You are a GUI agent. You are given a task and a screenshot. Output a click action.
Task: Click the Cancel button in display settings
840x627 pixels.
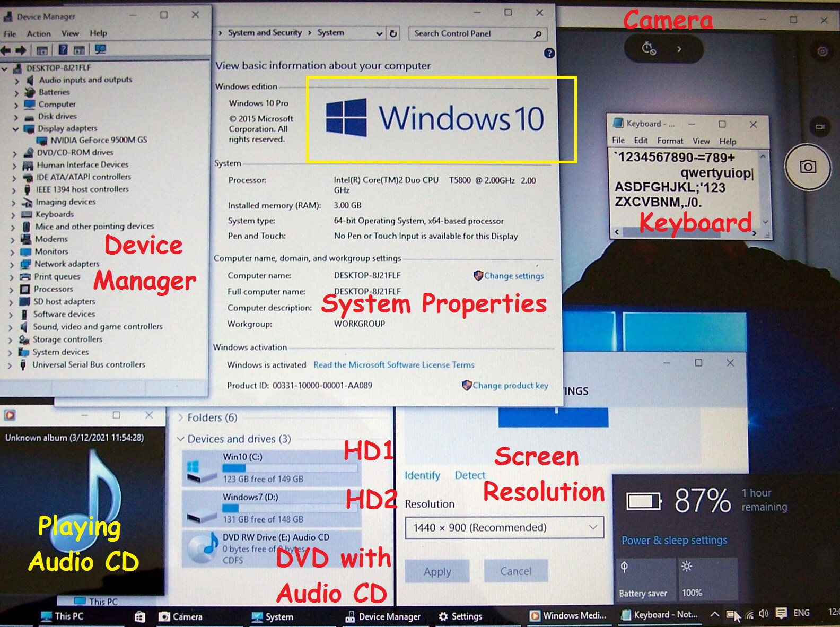515,571
